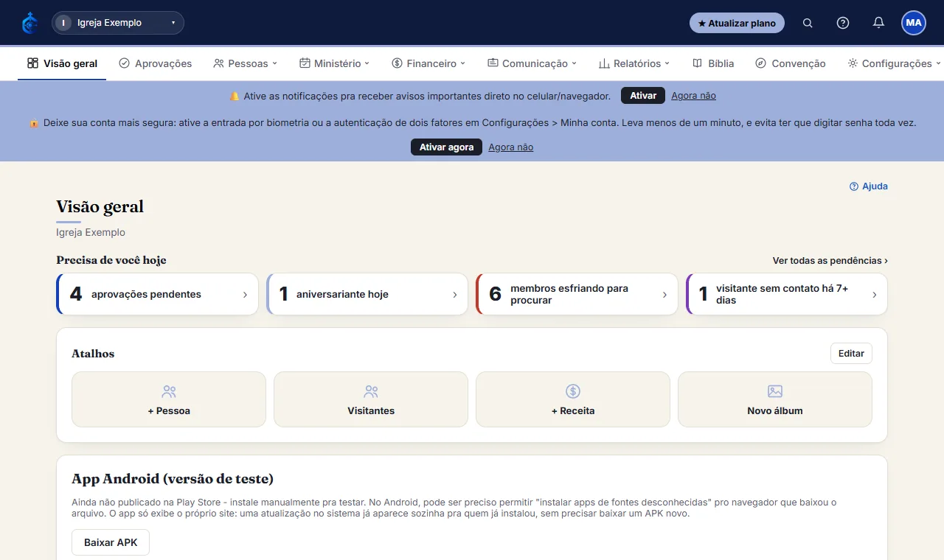Screen dimensions: 944x560
Task: Open the Igreja Exemplo church selector
Action: click(118, 23)
